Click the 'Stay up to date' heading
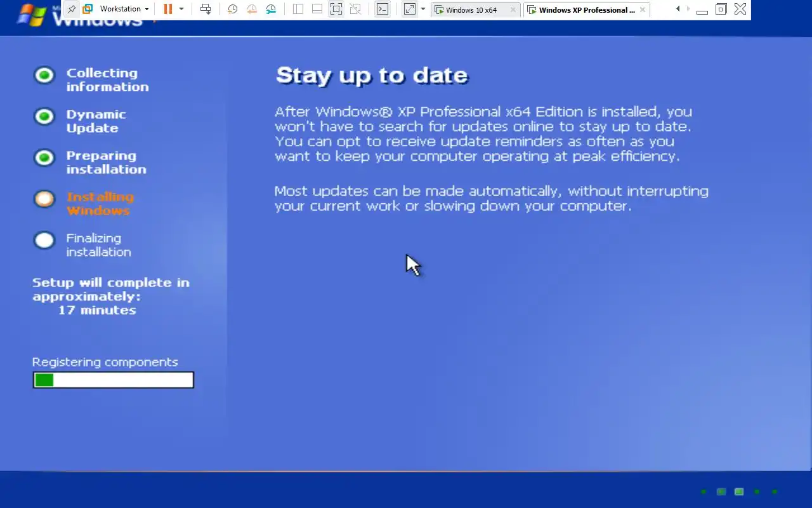812x508 pixels. click(372, 76)
